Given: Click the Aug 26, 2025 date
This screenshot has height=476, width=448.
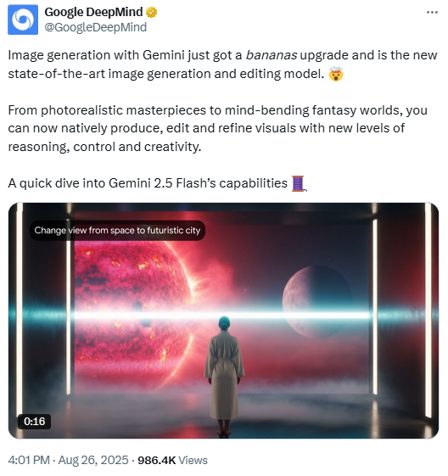Looking at the screenshot, I should point(93,460).
